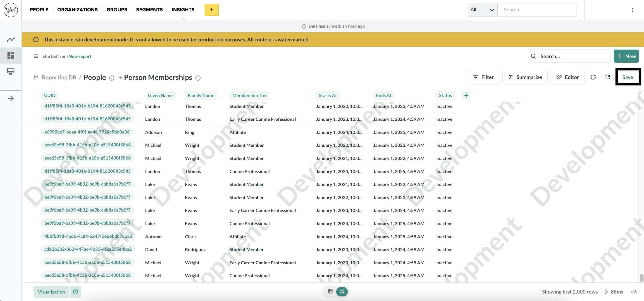The width and height of the screenshot is (644, 301).
Task: Focus the insights Search... field
Action: pos(568,56)
